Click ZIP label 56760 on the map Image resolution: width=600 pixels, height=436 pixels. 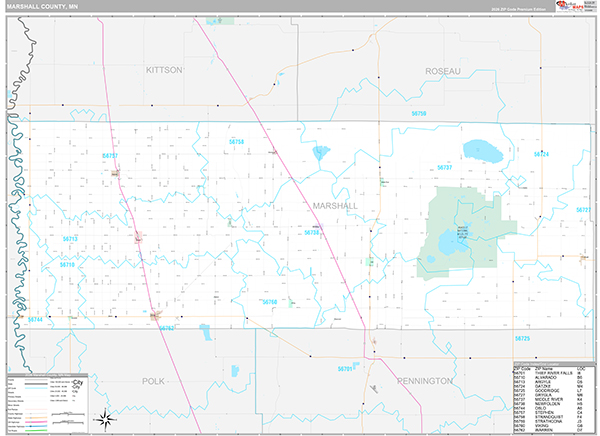pos(270,302)
